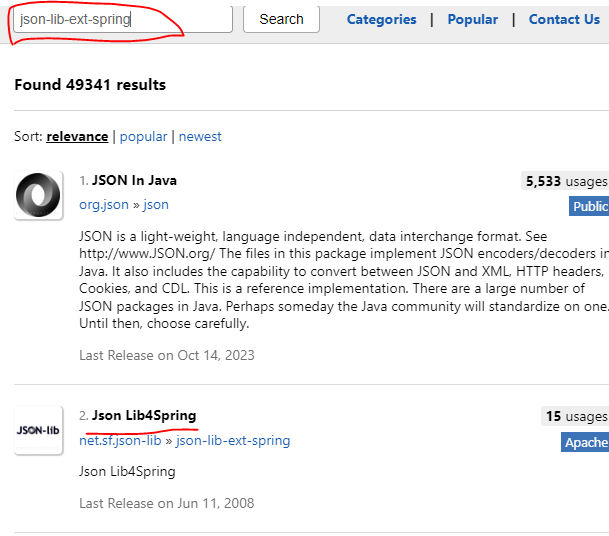Open the org.json group link
Viewport: 609px width, 536px height.
[104, 205]
